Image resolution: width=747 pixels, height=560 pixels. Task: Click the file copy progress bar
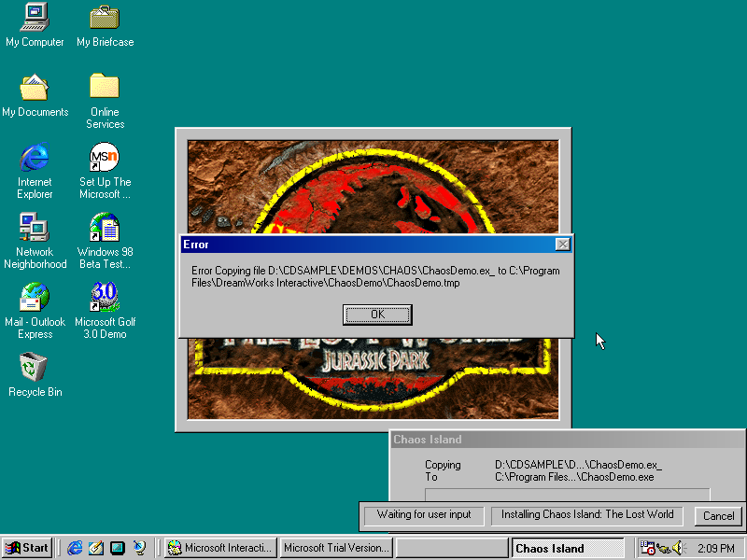pos(568,495)
